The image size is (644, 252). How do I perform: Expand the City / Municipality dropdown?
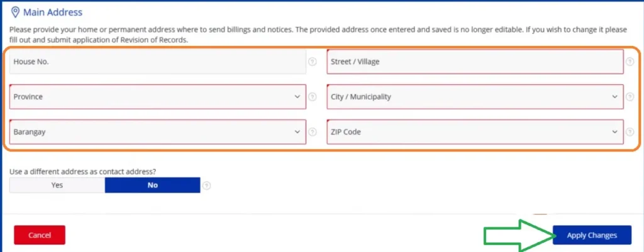tap(475, 97)
